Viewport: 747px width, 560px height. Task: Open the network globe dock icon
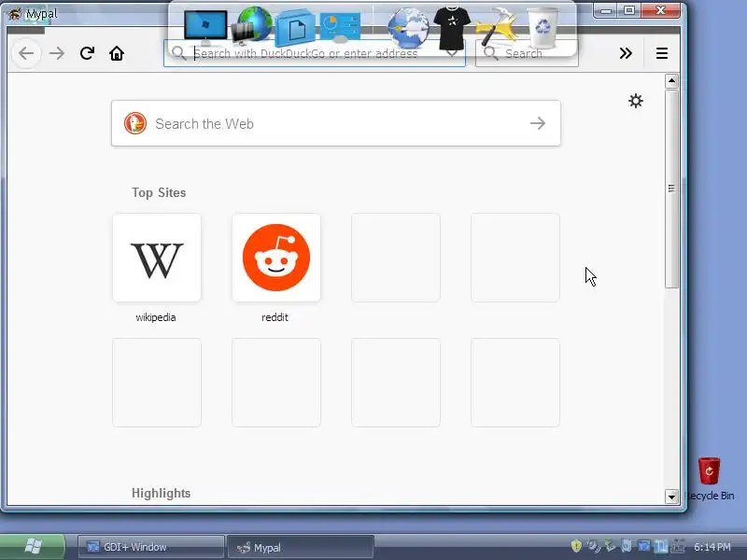252,25
